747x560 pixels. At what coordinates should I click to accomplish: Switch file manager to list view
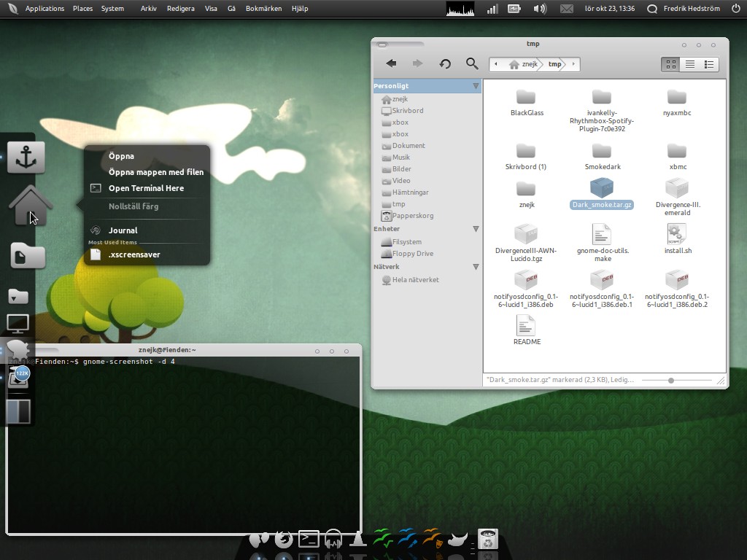pyautogui.click(x=690, y=64)
